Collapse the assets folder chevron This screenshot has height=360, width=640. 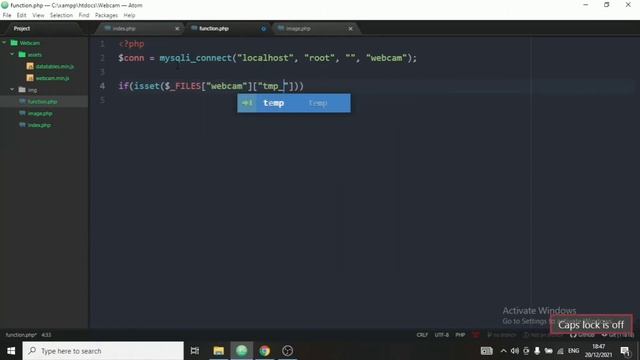[12, 54]
